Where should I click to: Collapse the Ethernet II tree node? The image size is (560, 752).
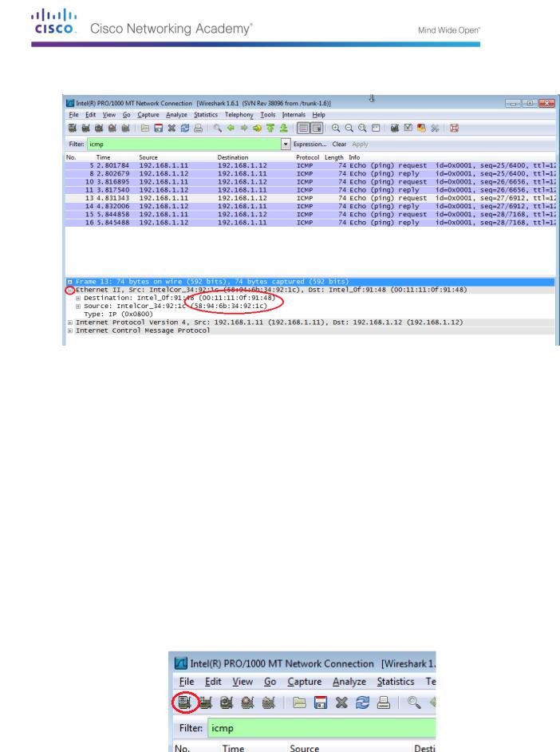(70, 290)
